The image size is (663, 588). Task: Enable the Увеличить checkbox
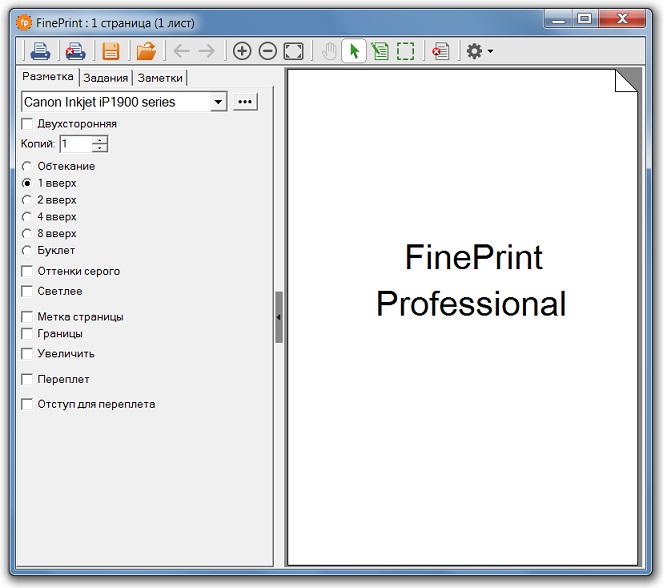(27, 353)
